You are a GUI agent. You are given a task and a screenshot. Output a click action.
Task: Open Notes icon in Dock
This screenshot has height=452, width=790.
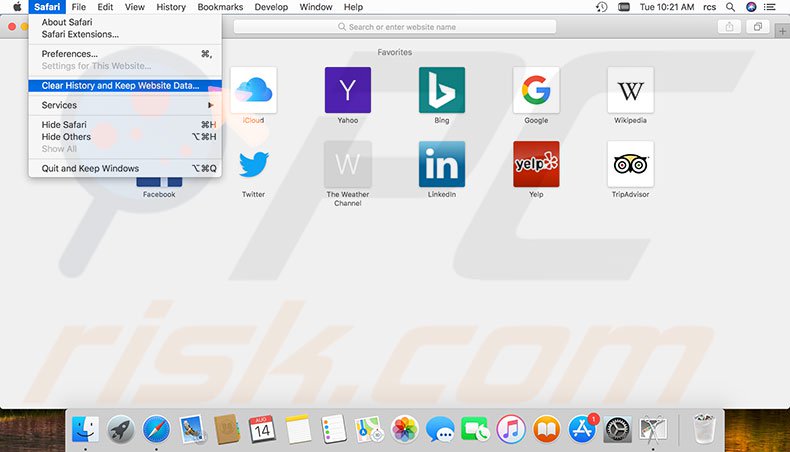(298, 429)
